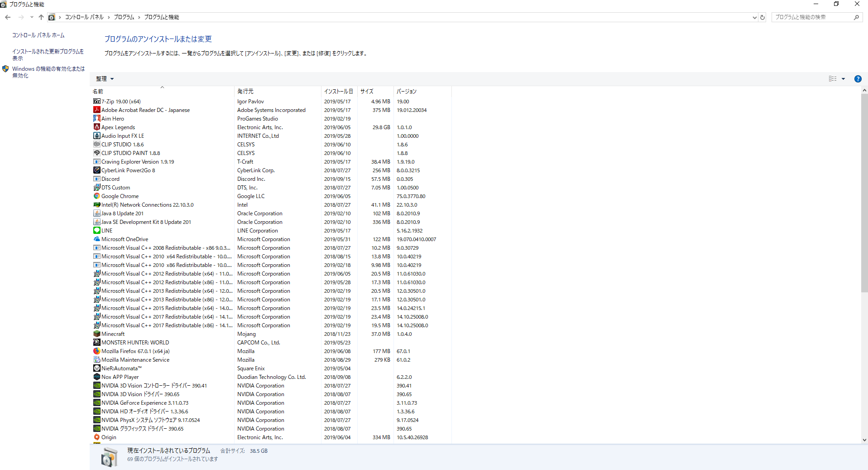868x470 pixels.
Task: Click the scrollbar up arrow
Action: (x=864, y=90)
